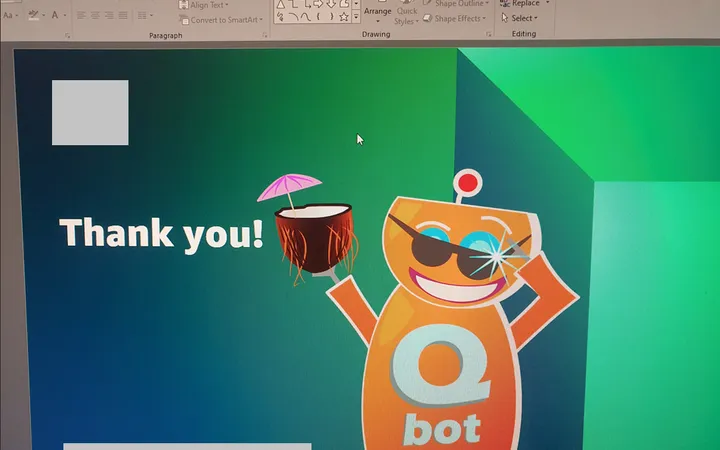This screenshot has height=450, width=720.
Task: Select the left brace shape
Action: 318,17
